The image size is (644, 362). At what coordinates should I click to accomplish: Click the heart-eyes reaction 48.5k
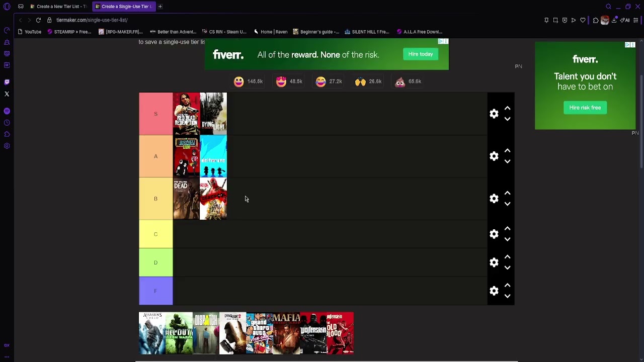[289, 81]
